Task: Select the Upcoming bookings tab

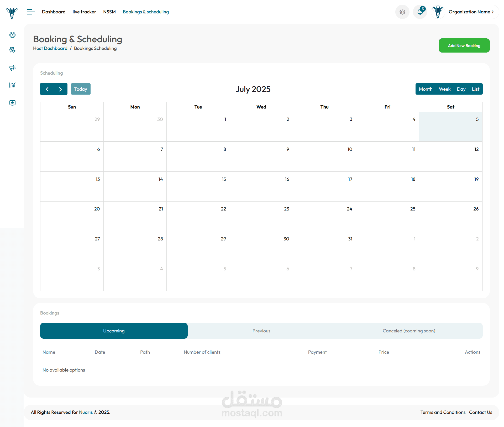Action: pyautogui.click(x=114, y=331)
